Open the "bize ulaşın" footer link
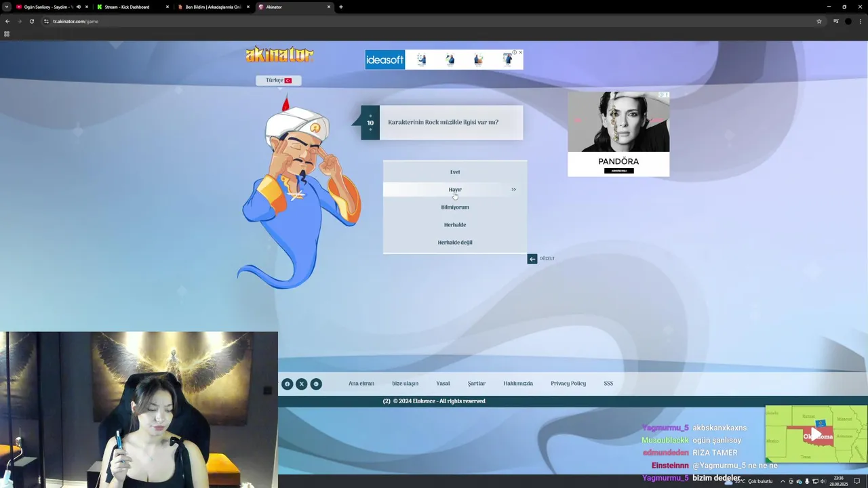Image resolution: width=868 pixels, height=488 pixels. pyautogui.click(x=406, y=384)
